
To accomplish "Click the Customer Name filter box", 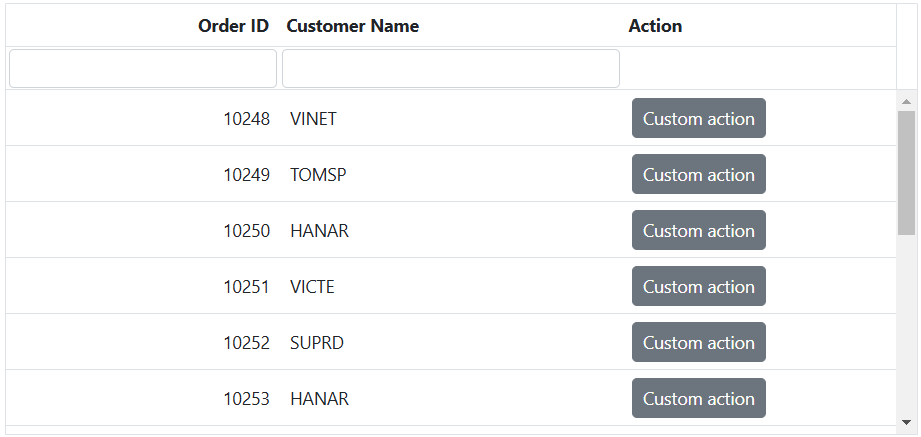I will (450, 68).
